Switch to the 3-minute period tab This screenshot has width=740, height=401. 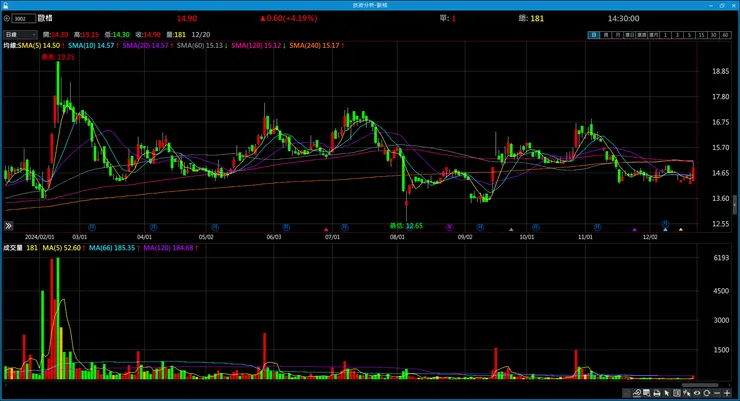coord(677,35)
